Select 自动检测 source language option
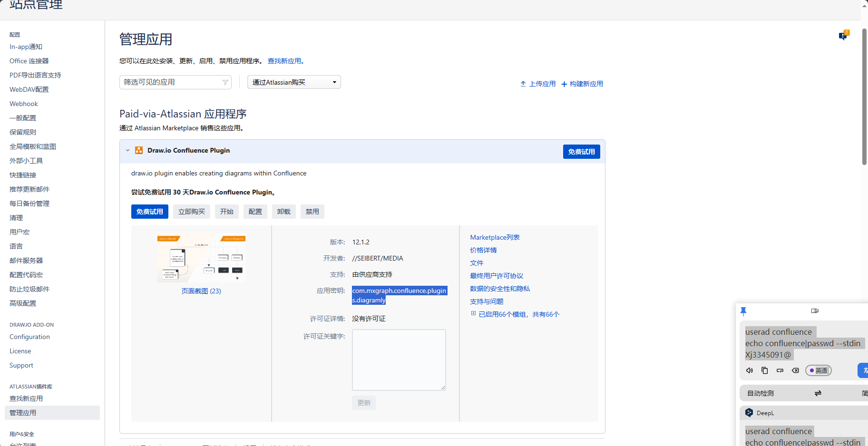This screenshot has height=446, width=868. click(761, 393)
